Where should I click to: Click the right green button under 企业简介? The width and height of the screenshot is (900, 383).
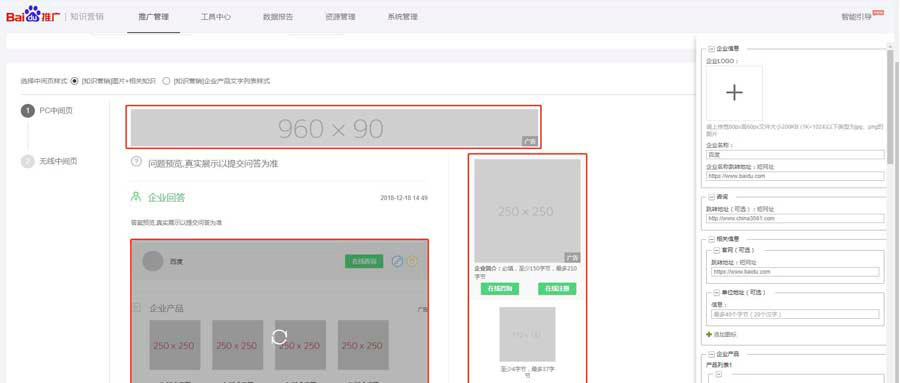(557, 289)
